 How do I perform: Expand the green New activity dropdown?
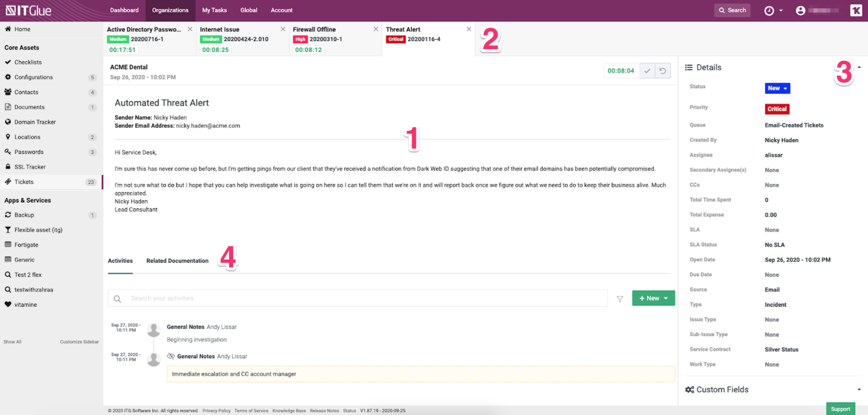coord(666,298)
